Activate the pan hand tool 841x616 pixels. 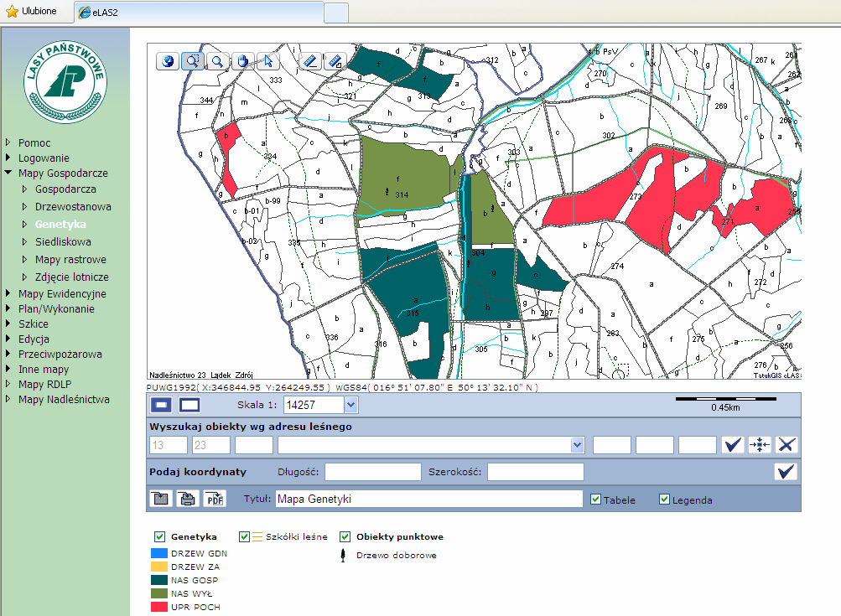pyautogui.click(x=242, y=61)
